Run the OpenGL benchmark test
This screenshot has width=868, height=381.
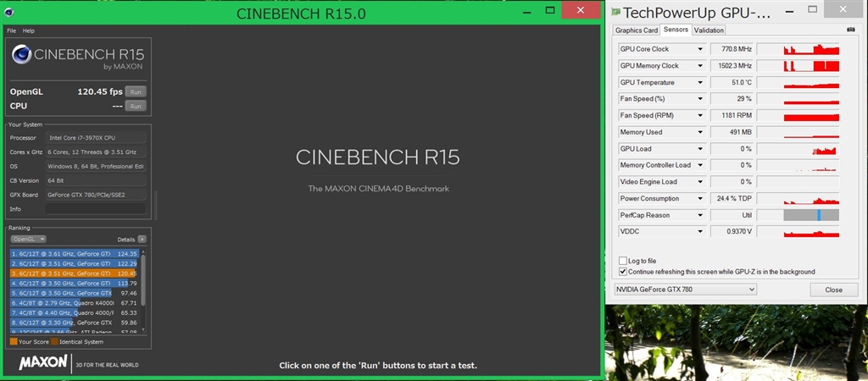click(136, 91)
